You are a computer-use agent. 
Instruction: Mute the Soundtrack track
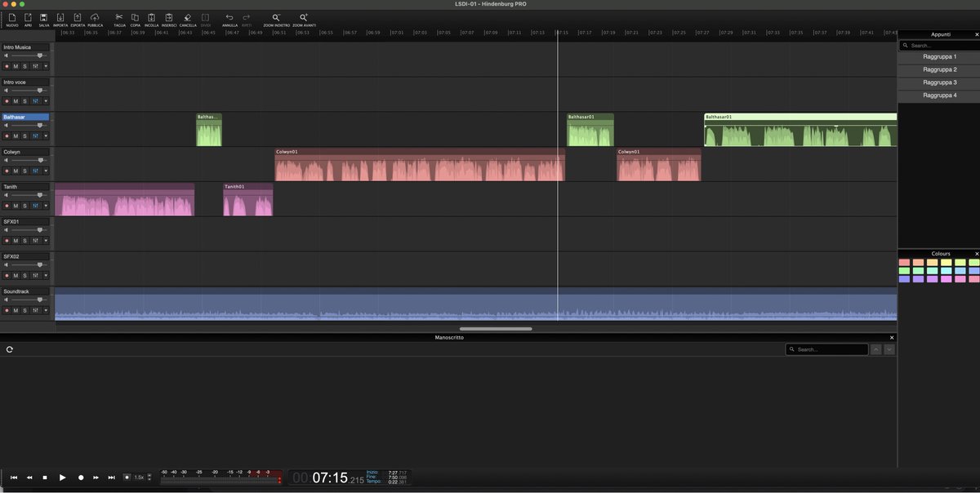(16, 310)
